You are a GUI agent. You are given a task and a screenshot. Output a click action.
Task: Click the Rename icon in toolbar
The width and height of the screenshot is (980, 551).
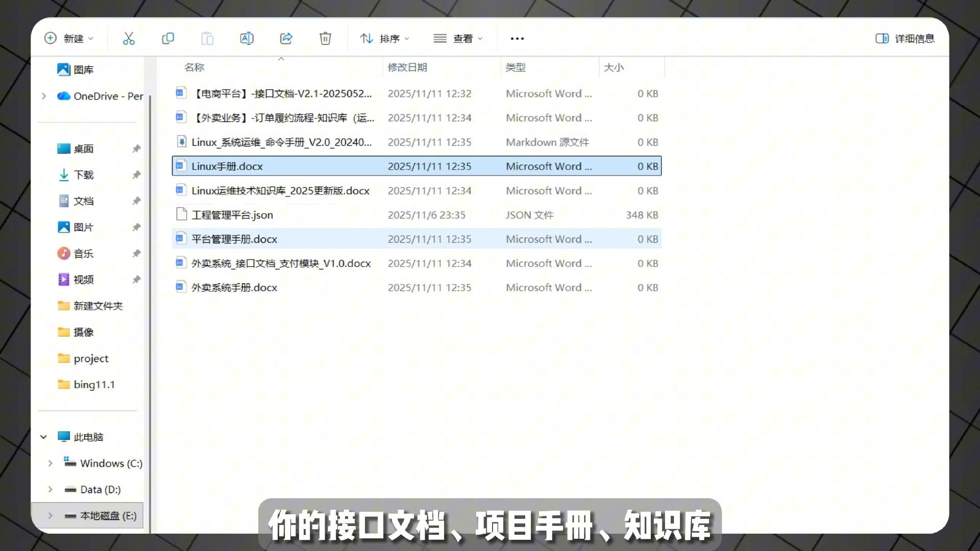click(x=247, y=38)
